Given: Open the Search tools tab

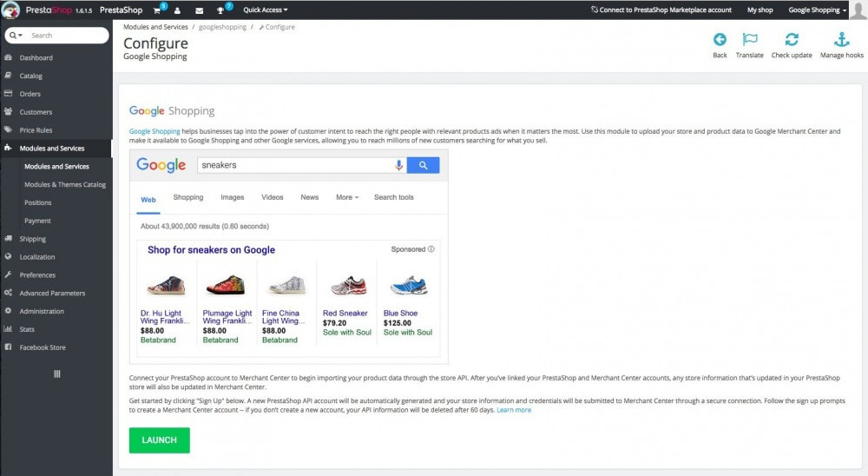Looking at the screenshot, I should [x=393, y=197].
